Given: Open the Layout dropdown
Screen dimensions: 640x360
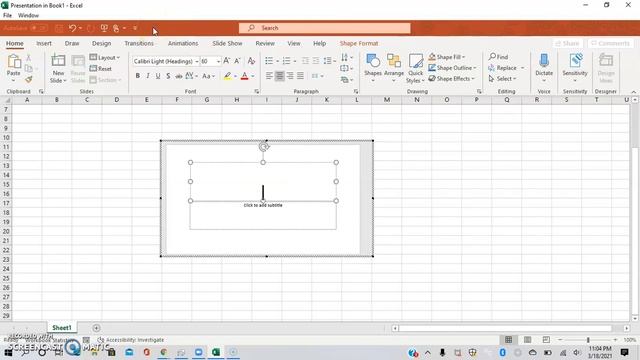Looking at the screenshot, I should pos(105,58).
